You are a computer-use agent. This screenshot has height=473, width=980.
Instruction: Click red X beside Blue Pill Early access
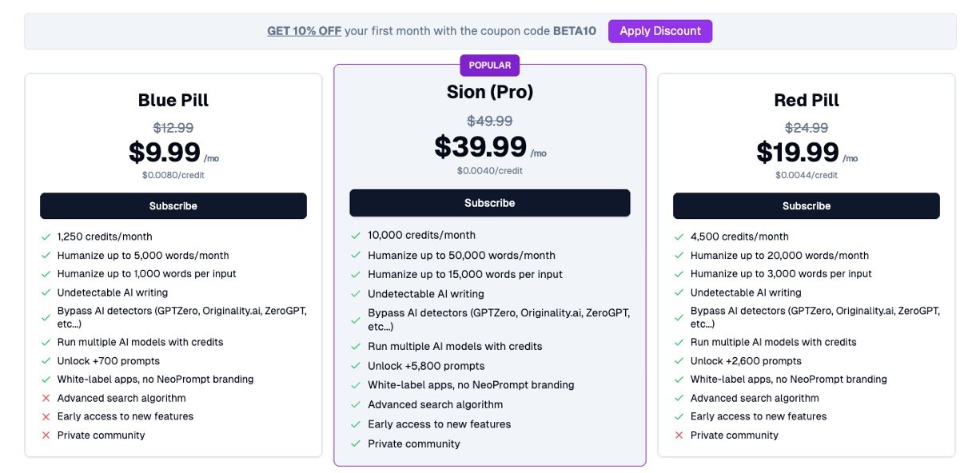click(46, 416)
